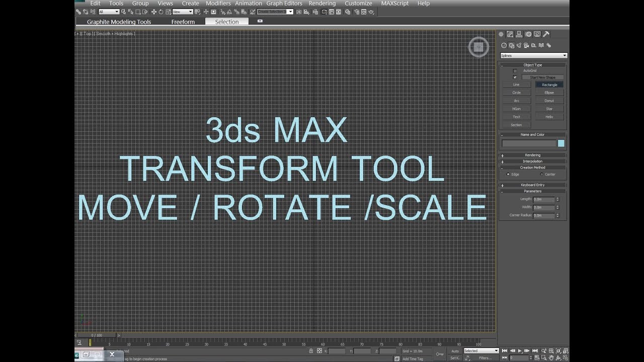
Task: Click the Donut spline button
Action: click(x=549, y=101)
